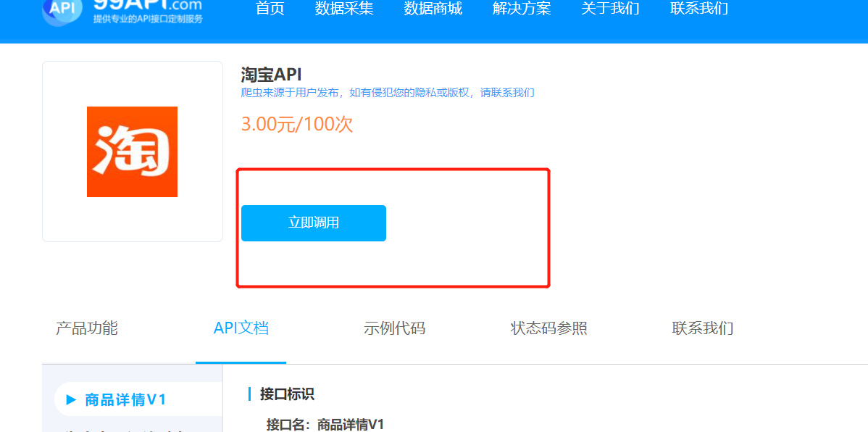Open the 示例代码 tab
Screen dimensions: 868x432
(x=395, y=328)
